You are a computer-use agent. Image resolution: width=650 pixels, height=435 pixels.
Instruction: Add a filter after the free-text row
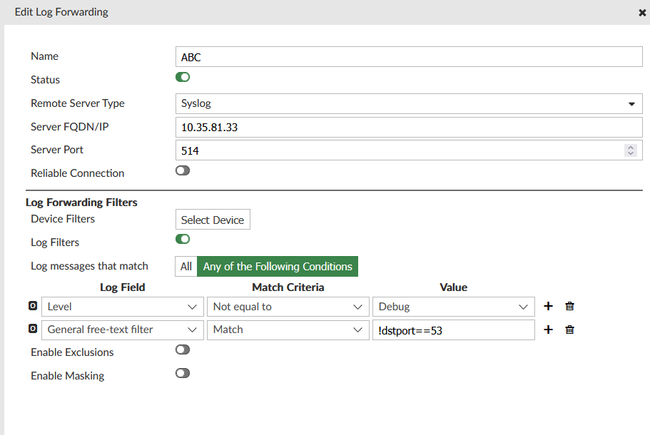(x=548, y=329)
